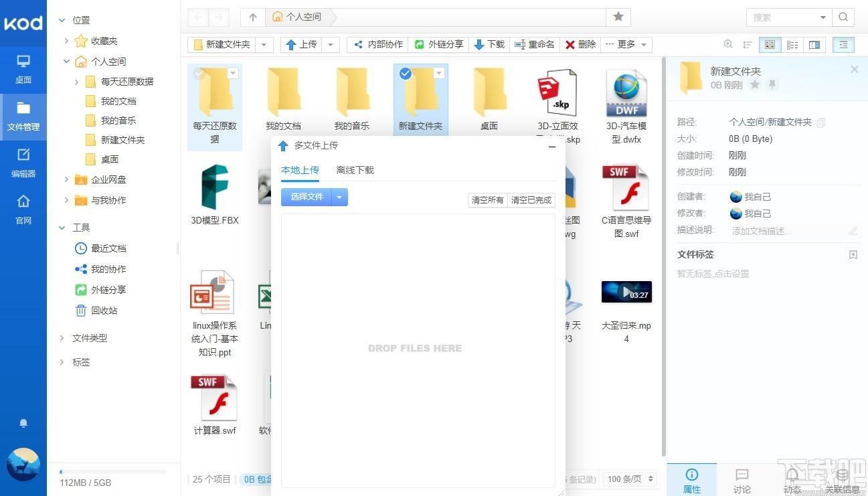Open 选择文件 dropdown arrow in upload dialog
This screenshot has width=868, height=496.
tap(340, 197)
